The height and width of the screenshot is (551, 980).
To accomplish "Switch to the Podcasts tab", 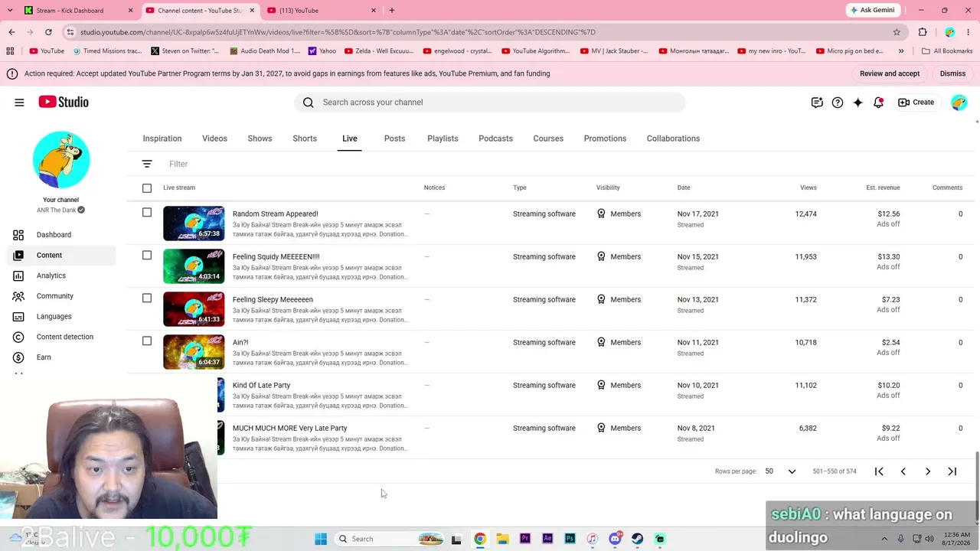I will 495,139.
